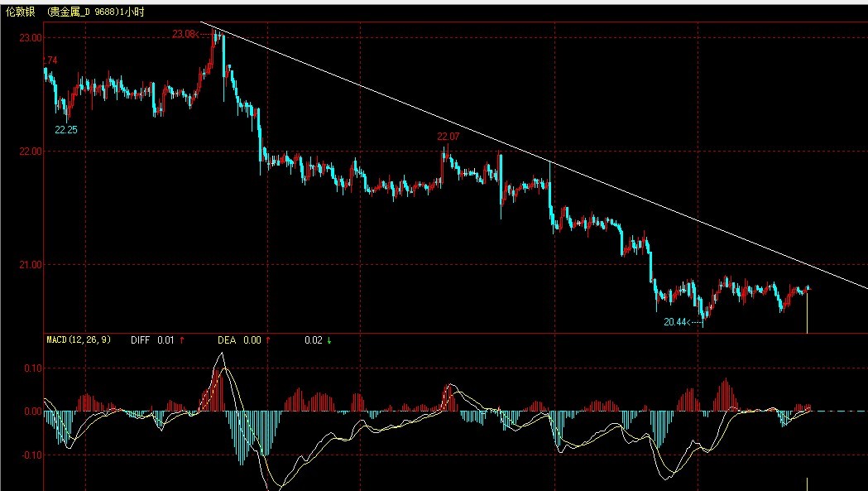Click the green down arrow after 0.02
The width and height of the screenshot is (868, 491).
point(328,339)
